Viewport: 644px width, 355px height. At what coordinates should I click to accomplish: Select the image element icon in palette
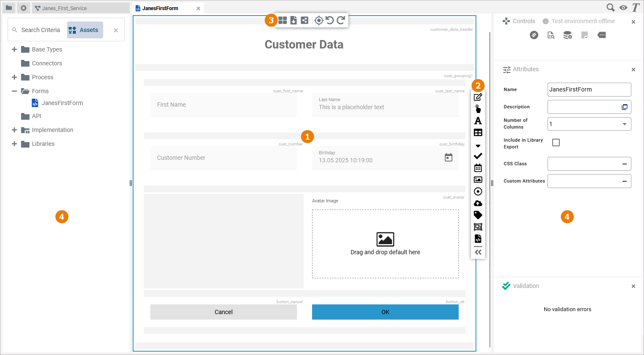coord(478,180)
